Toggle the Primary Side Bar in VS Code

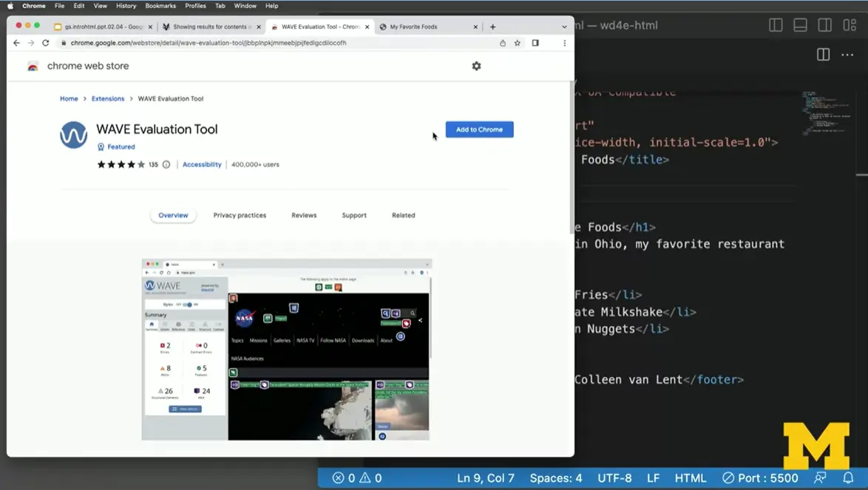(x=776, y=24)
